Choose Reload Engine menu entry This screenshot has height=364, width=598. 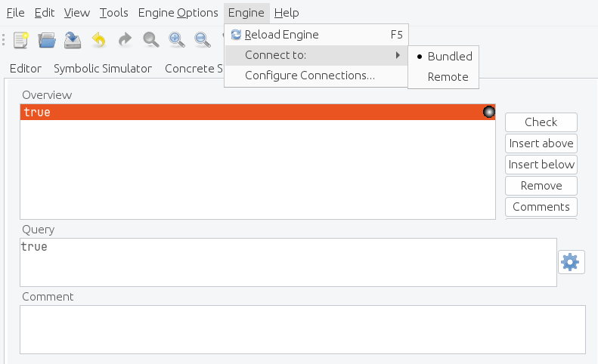pos(316,35)
